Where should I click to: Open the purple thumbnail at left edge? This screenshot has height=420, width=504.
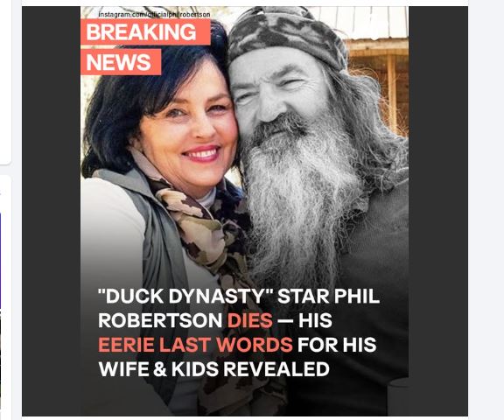(x=1, y=260)
